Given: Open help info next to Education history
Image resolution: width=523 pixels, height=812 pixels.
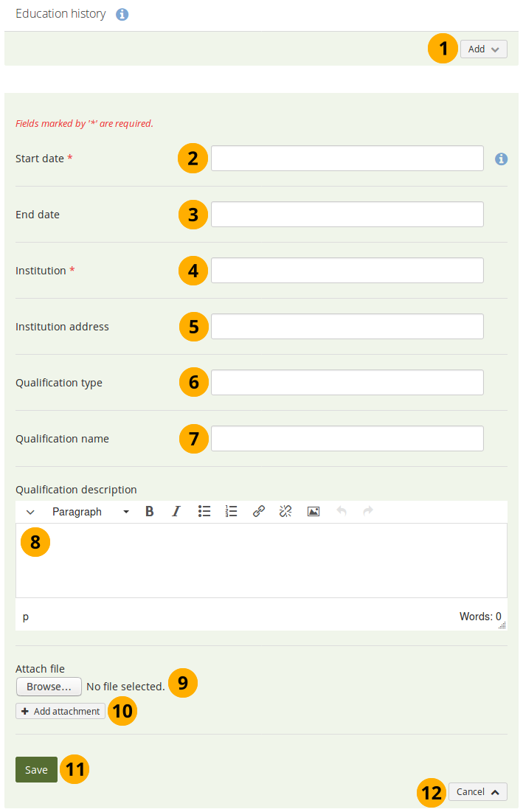Looking at the screenshot, I should point(122,15).
